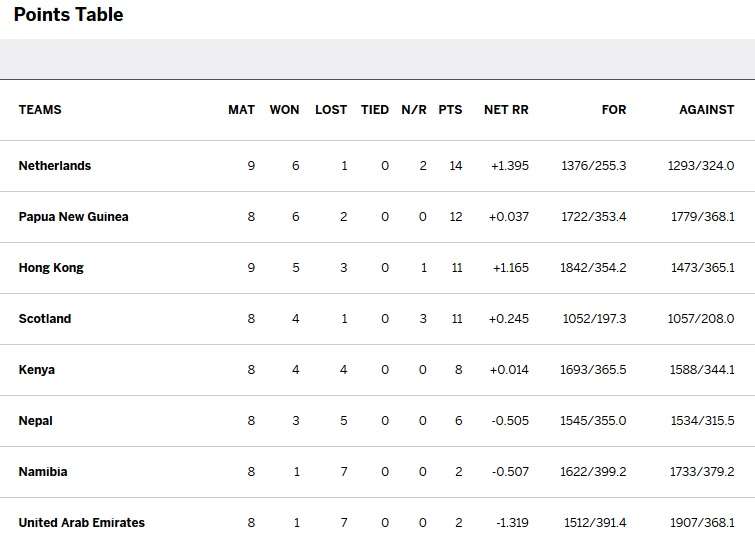This screenshot has height=539, width=755.
Task: Open the Hong Kong team entry
Action: 51,268
